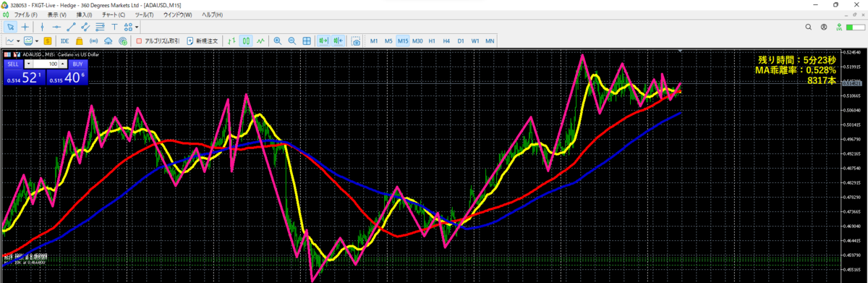Expand the templates dropdown arrow
Screen dimensions: 868x283
37,41
